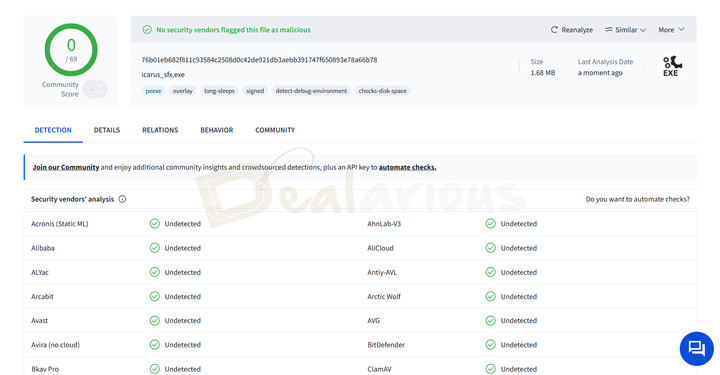Select the overlay tag
This screenshot has width=720, height=375.
coord(182,91)
